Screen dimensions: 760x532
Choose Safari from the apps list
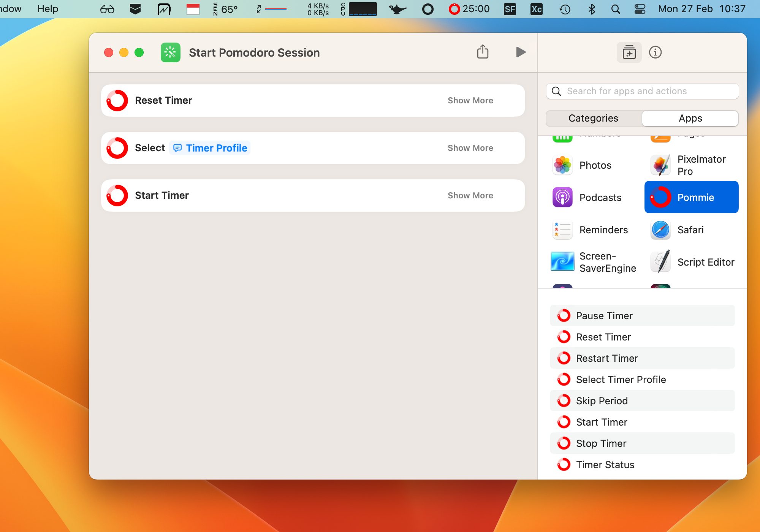[x=691, y=230]
